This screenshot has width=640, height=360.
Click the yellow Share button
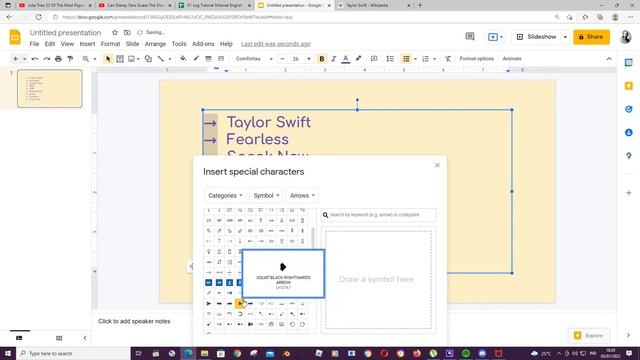[x=591, y=37]
